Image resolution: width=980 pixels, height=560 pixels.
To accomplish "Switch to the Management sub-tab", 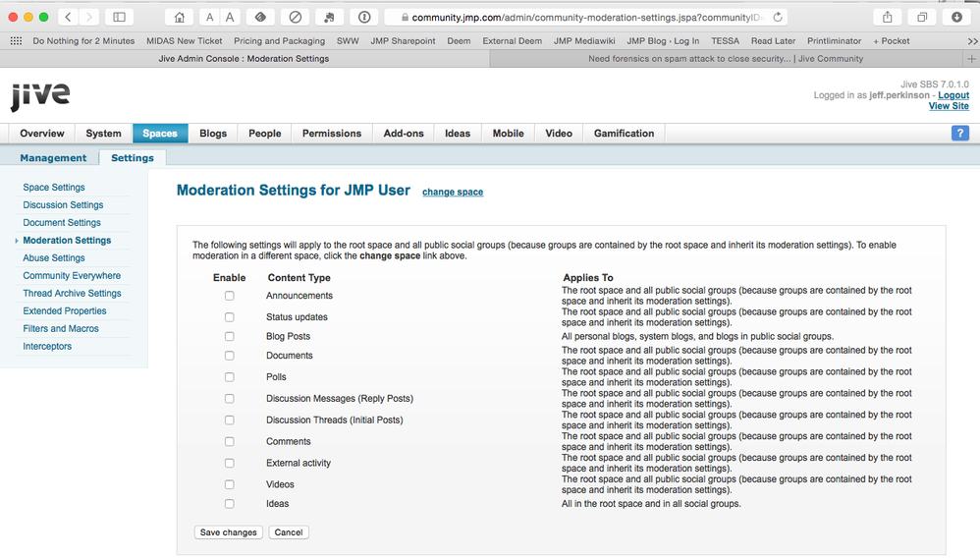I will click(53, 158).
